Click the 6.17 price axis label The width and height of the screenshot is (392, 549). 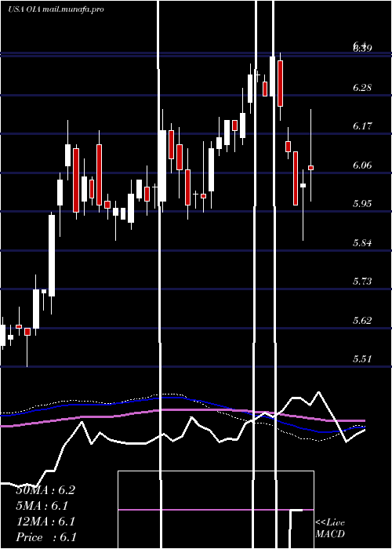(362, 126)
